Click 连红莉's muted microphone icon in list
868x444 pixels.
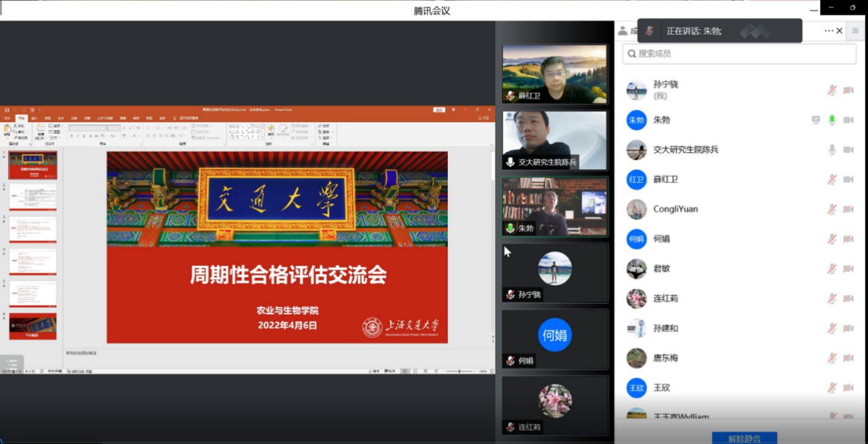coord(832,298)
